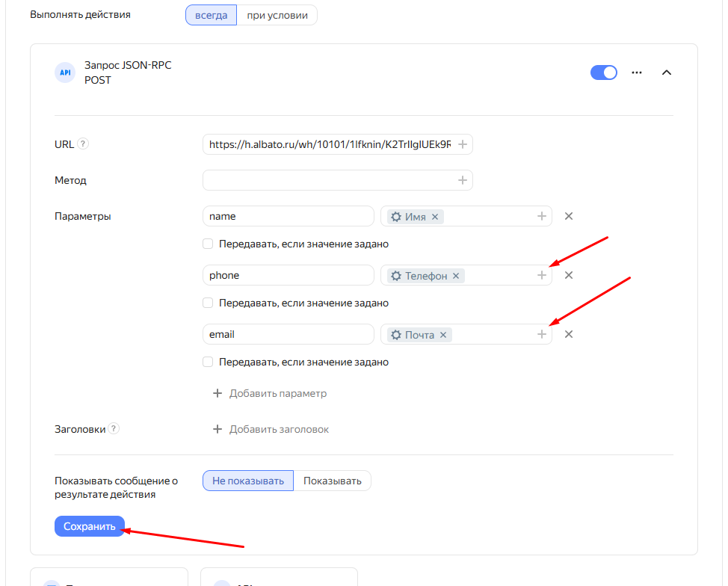Click the plus icon in the Метод field
728x586 pixels.
click(x=463, y=180)
